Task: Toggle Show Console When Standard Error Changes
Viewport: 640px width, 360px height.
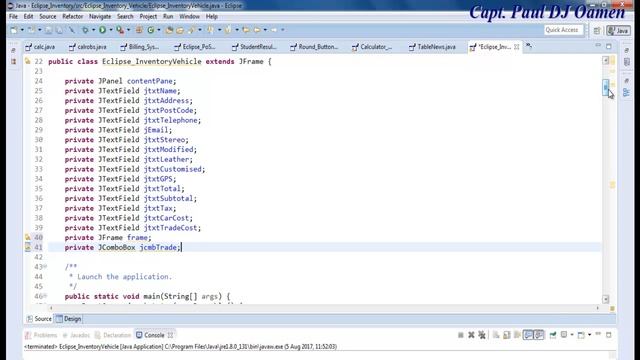Action: [x=539, y=335]
